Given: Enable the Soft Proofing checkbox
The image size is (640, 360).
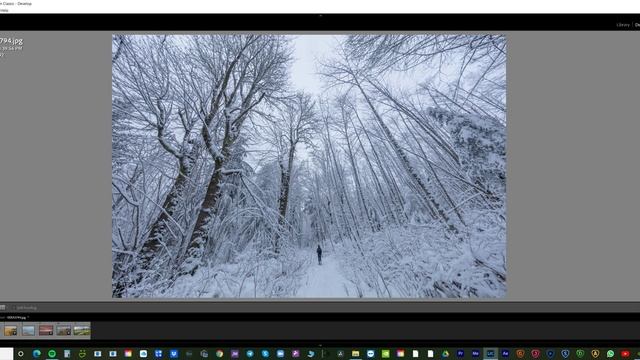Looking at the screenshot, I should click(x=14, y=308).
